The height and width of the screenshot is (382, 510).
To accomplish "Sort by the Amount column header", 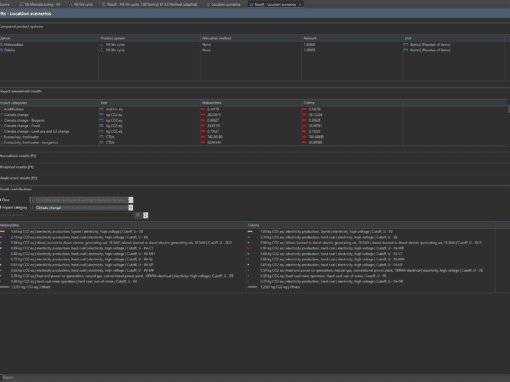I will click(x=352, y=38).
